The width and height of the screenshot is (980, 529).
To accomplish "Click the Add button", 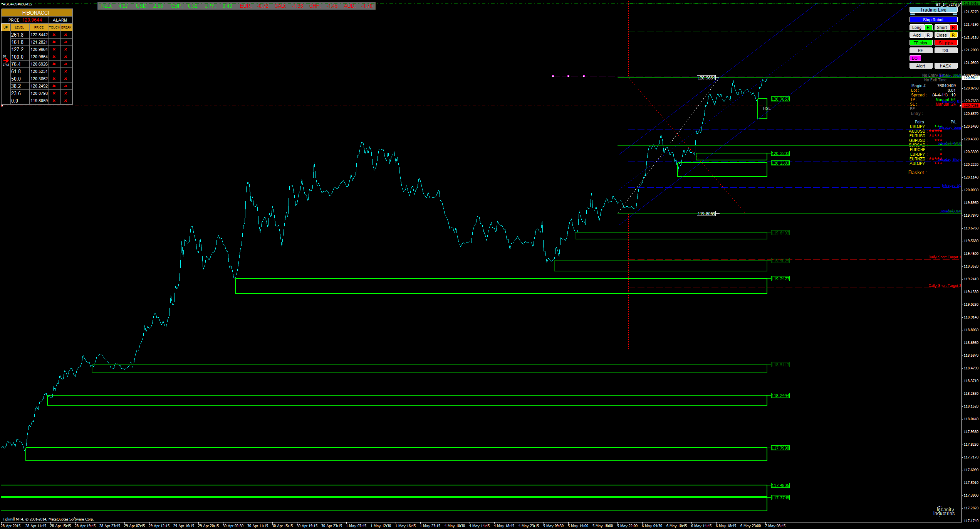I will click(917, 35).
